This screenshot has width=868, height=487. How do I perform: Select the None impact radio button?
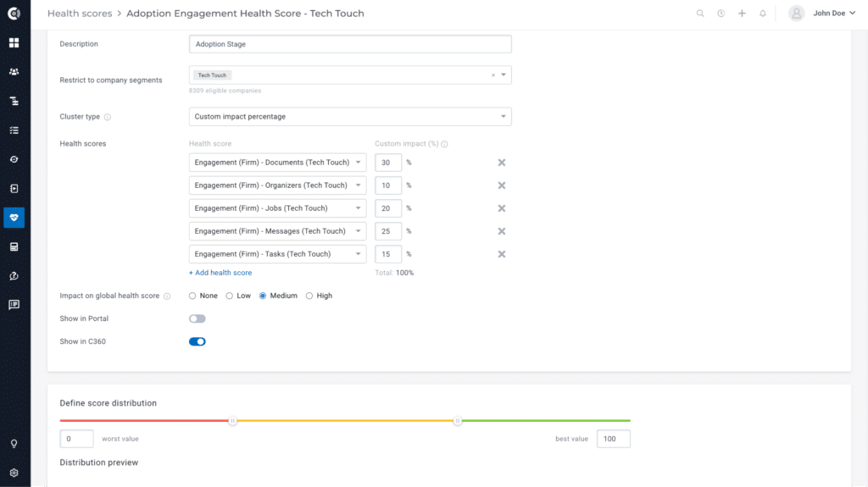pyautogui.click(x=192, y=296)
